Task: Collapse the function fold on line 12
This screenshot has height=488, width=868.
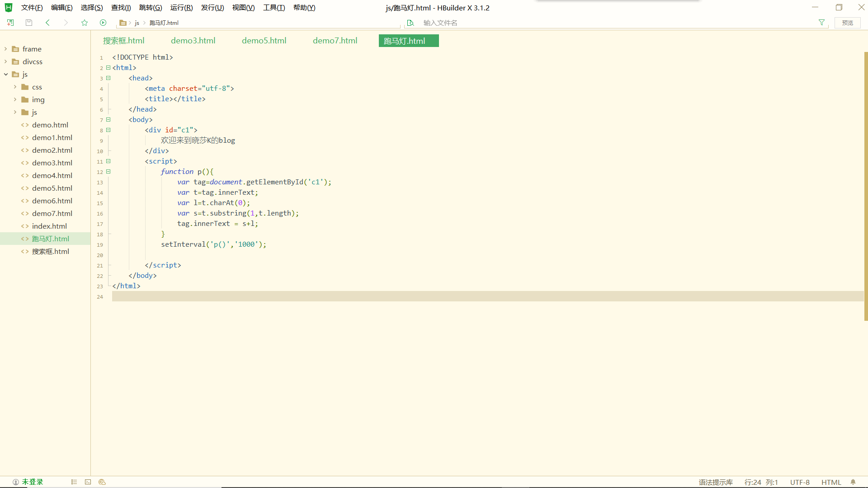Action: pos(108,172)
